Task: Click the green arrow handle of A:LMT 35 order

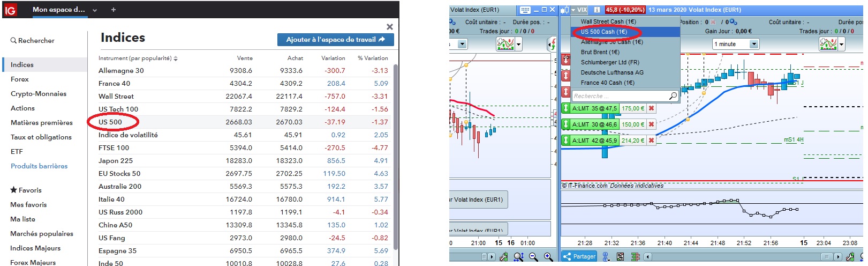Action: point(565,108)
